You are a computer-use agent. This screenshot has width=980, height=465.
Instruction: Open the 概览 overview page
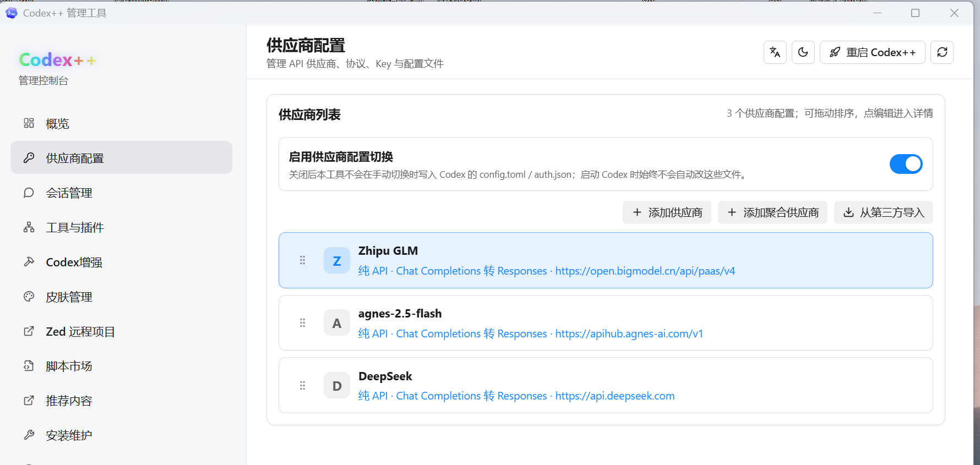click(121, 123)
